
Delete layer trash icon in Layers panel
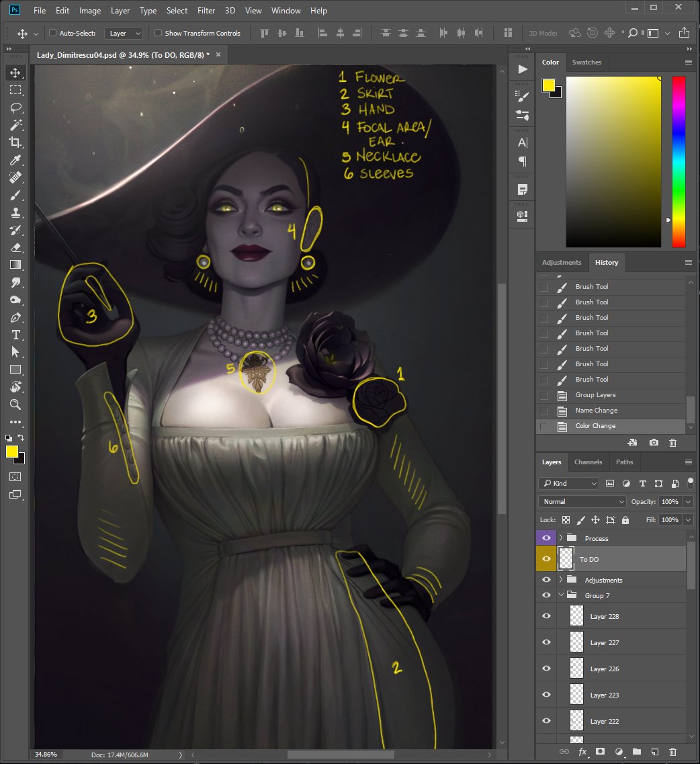(672, 752)
